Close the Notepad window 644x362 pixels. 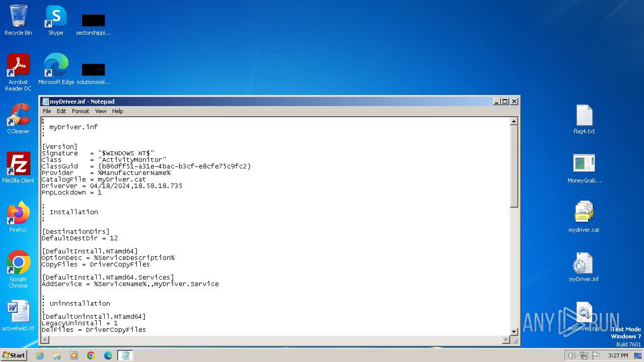(514, 101)
